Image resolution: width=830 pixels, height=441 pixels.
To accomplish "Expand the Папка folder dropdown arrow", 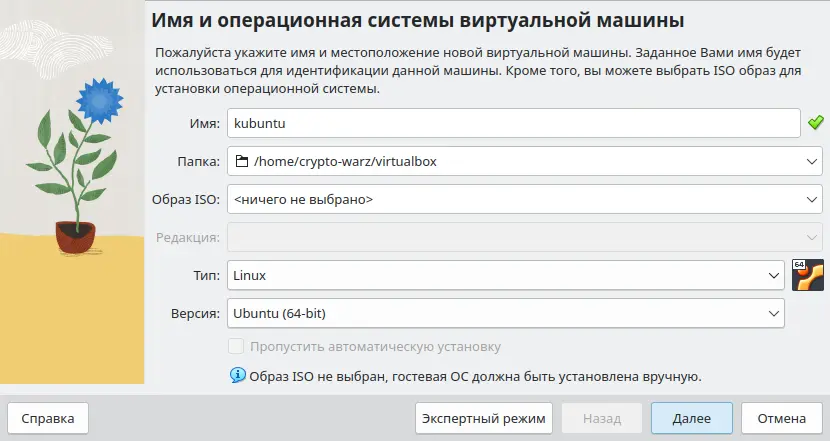I will [811, 161].
